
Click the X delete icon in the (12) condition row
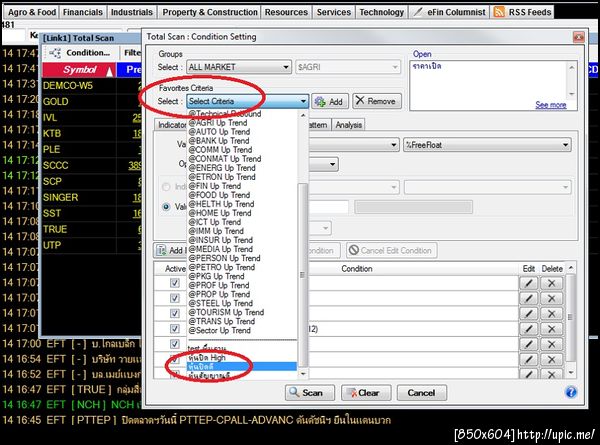point(551,329)
